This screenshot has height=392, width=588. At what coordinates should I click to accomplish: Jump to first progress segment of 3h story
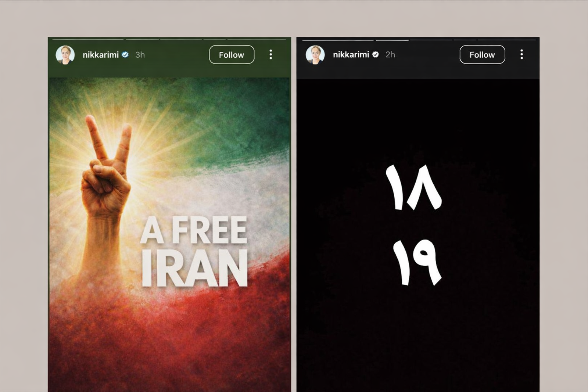click(x=88, y=39)
